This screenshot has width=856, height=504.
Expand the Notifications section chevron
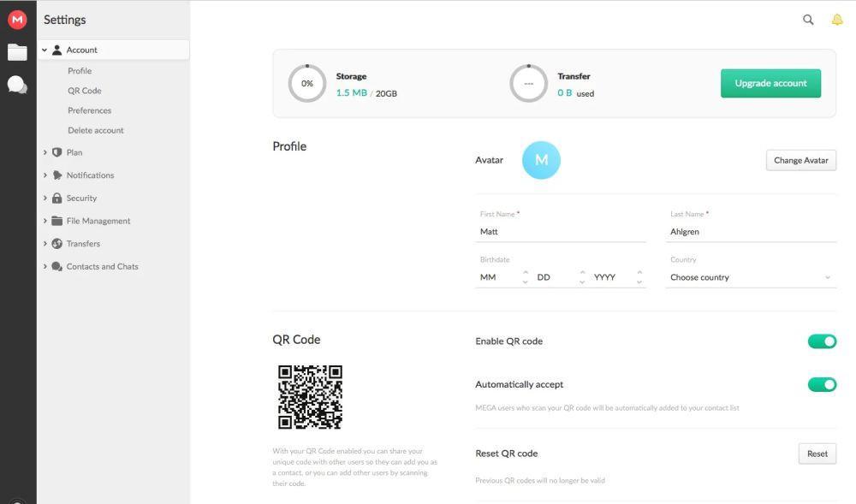(45, 175)
